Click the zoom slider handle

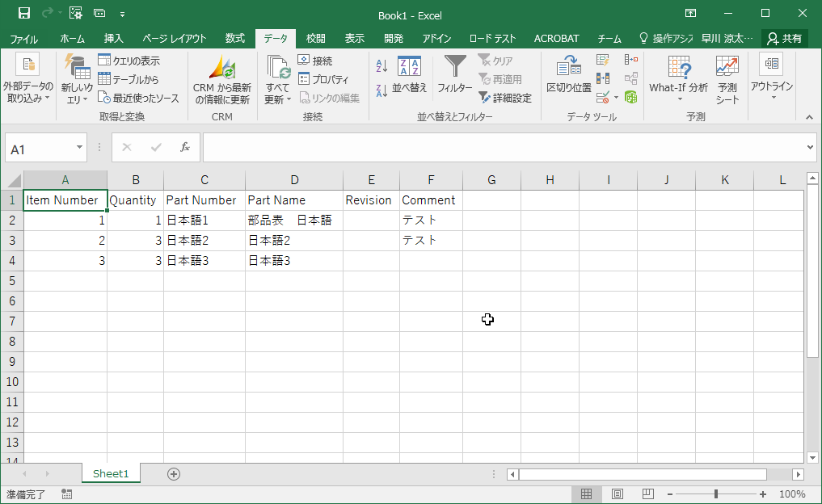coord(715,494)
